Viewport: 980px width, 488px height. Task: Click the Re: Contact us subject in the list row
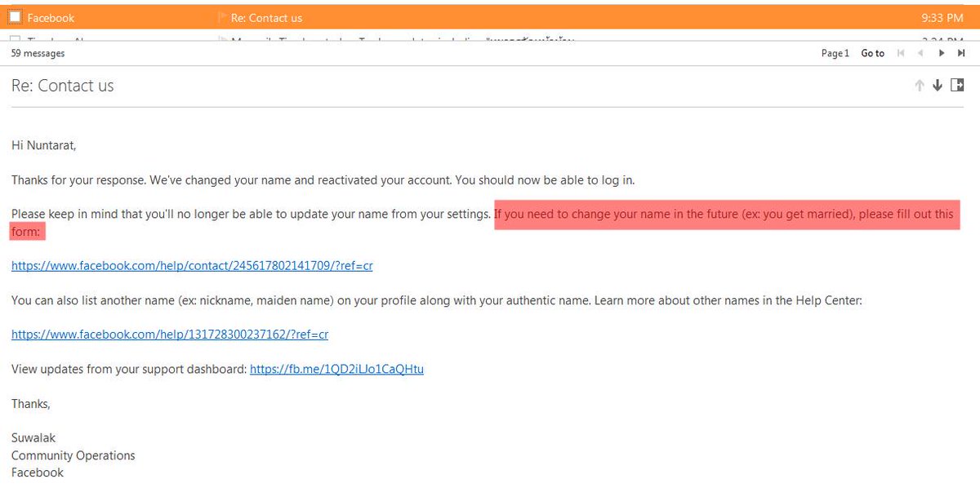point(266,17)
